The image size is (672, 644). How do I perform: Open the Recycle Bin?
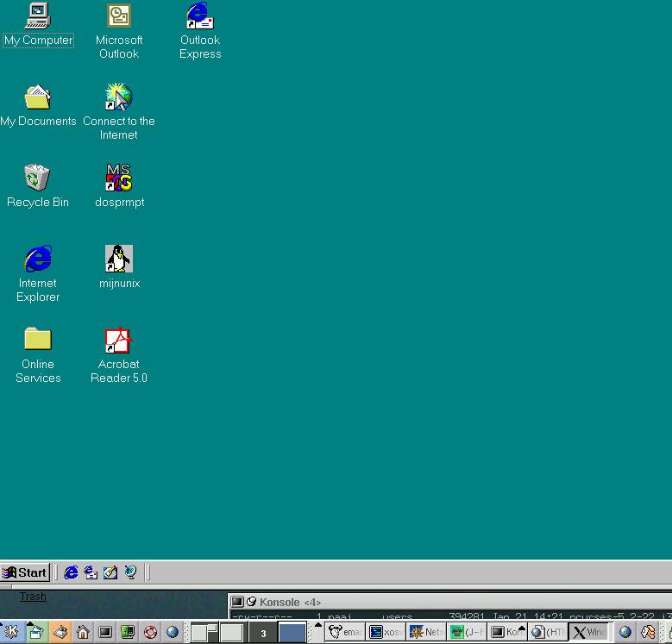pyautogui.click(x=38, y=178)
